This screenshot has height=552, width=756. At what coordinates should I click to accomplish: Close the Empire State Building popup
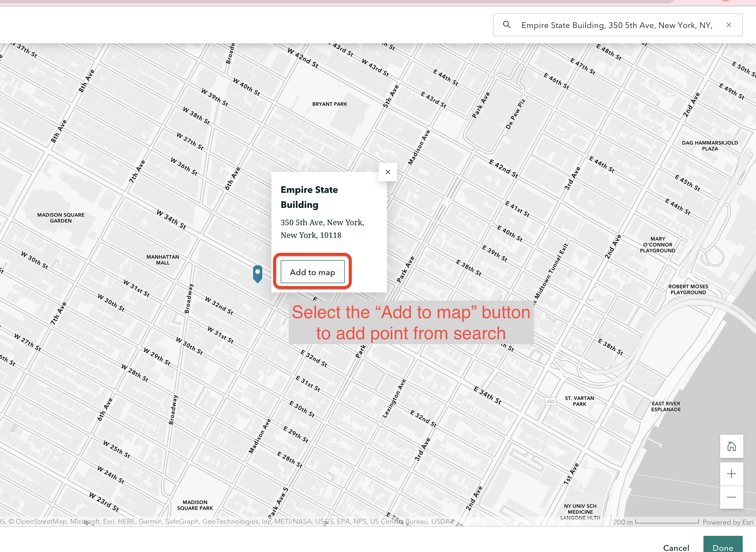point(388,172)
